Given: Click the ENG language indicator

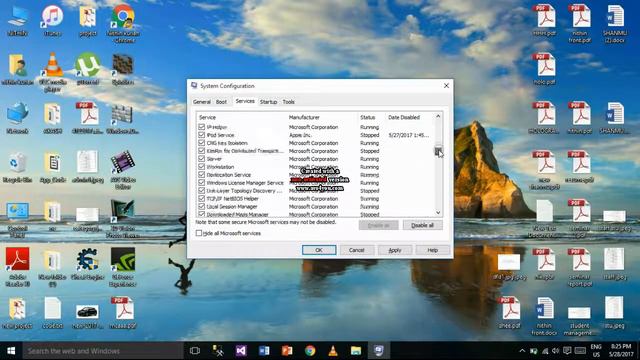Looking at the screenshot, I should point(596,351).
